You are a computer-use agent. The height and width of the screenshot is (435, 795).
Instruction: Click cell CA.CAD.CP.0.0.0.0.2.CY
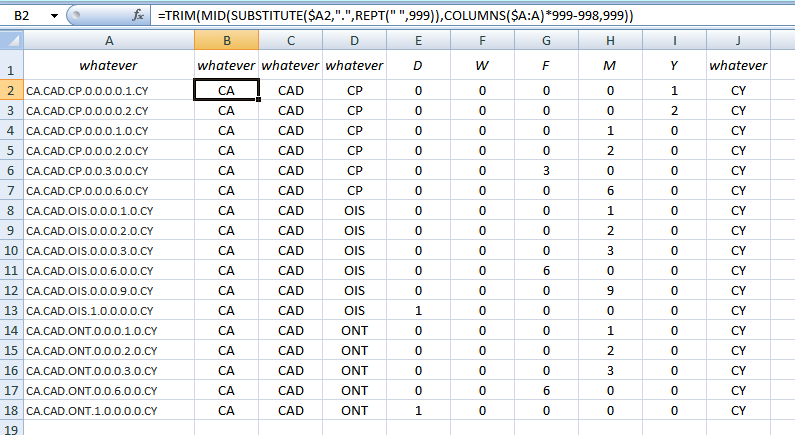(109, 111)
